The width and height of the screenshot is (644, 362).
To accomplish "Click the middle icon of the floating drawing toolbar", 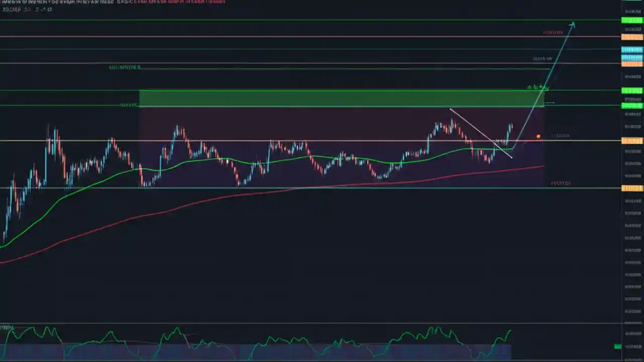I will [x=535, y=87].
